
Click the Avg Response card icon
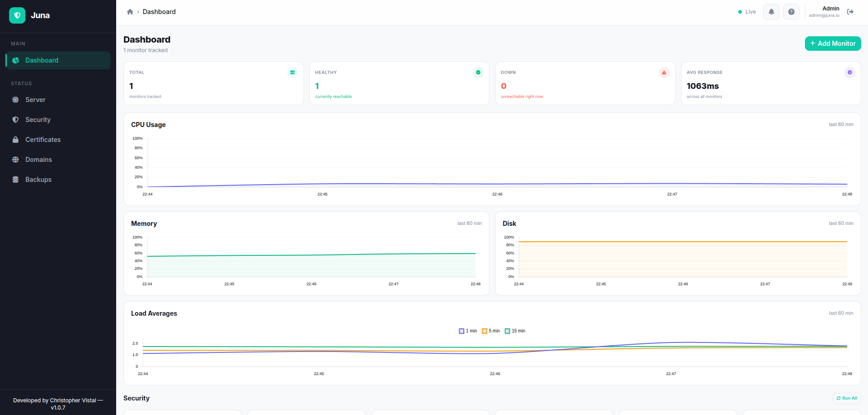click(850, 73)
